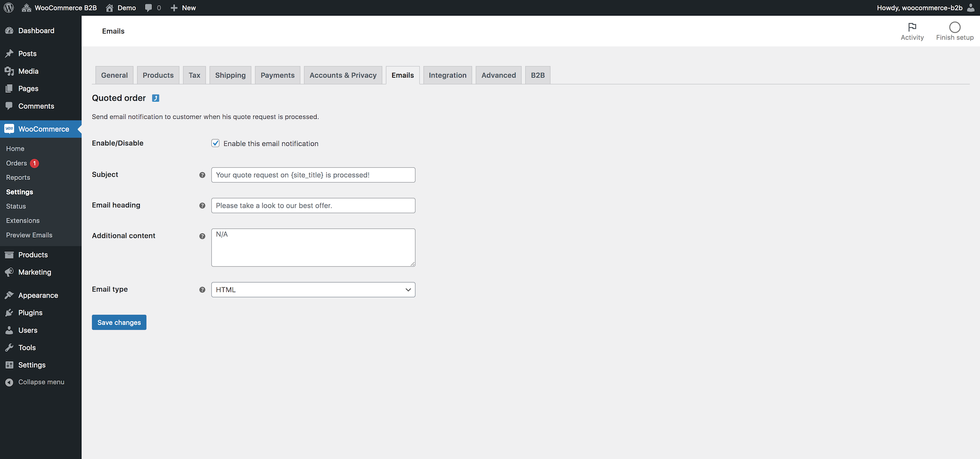The height and width of the screenshot is (459, 980).
Task: Click the info icon next to Quoted order heading
Action: pos(156,98)
